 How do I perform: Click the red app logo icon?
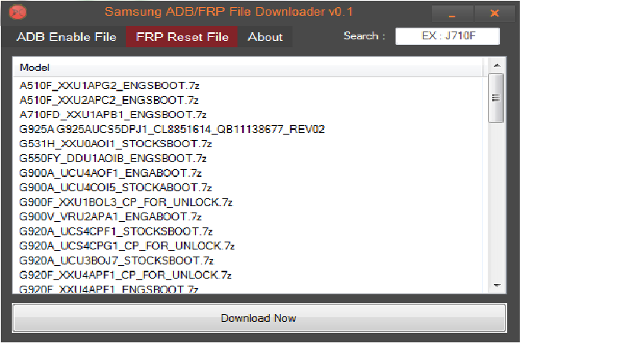pyautogui.click(x=17, y=13)
